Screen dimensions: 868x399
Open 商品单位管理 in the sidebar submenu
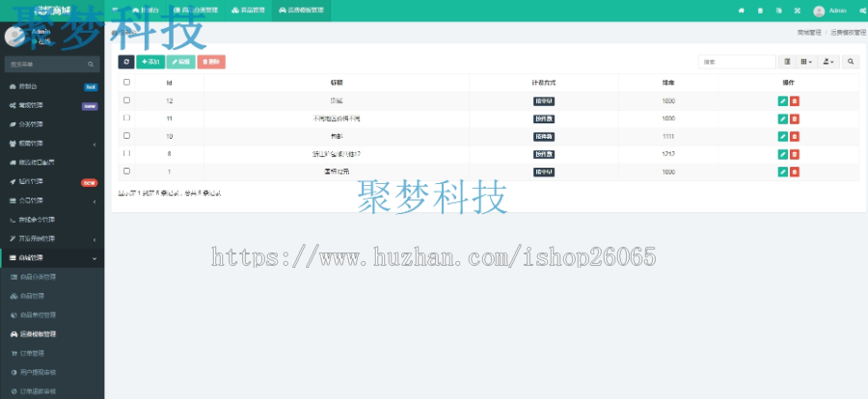[x=52, y=315]
